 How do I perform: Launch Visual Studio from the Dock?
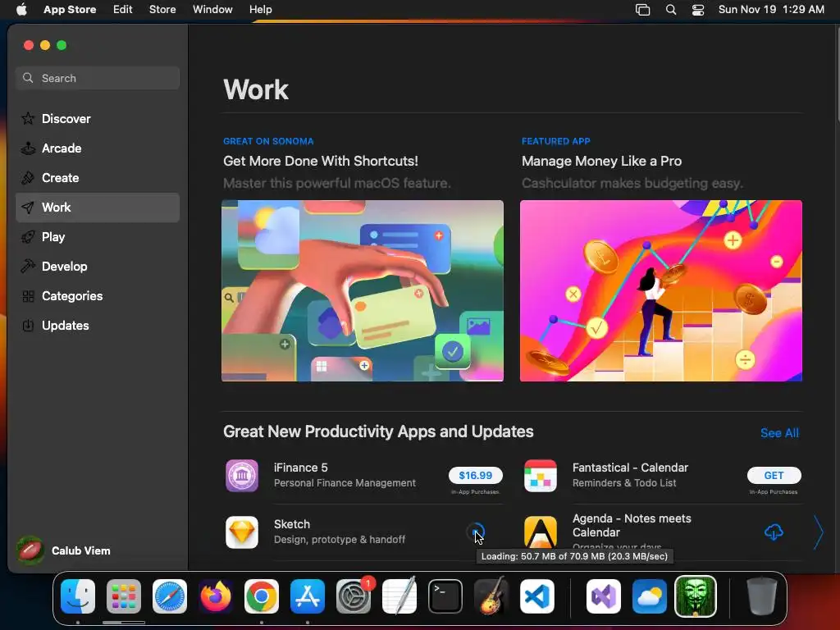(x=603, y=596)
